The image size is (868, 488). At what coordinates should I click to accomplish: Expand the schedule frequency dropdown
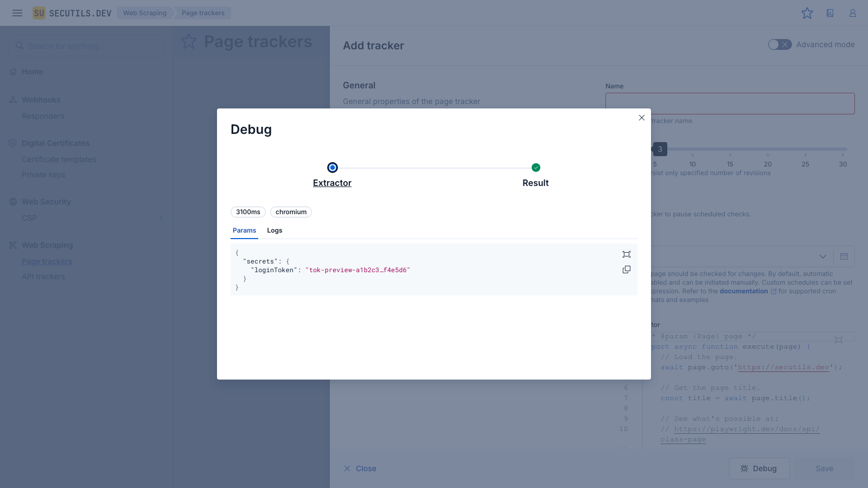click(x=822, y=256)
